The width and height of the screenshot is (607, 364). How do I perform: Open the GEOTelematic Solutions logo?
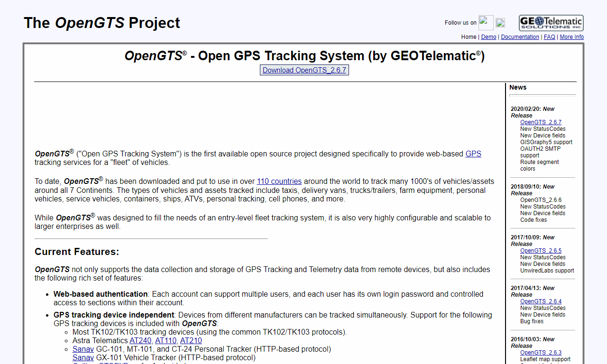coord(551,23)
